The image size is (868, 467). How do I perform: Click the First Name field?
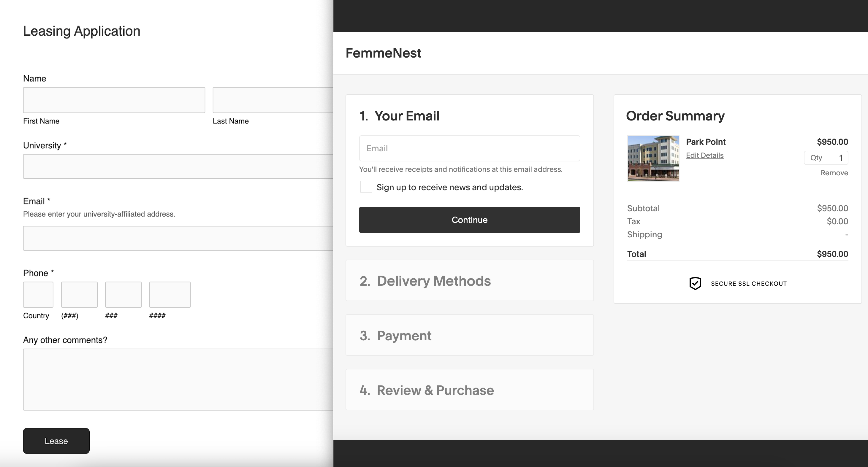[114, 100]
